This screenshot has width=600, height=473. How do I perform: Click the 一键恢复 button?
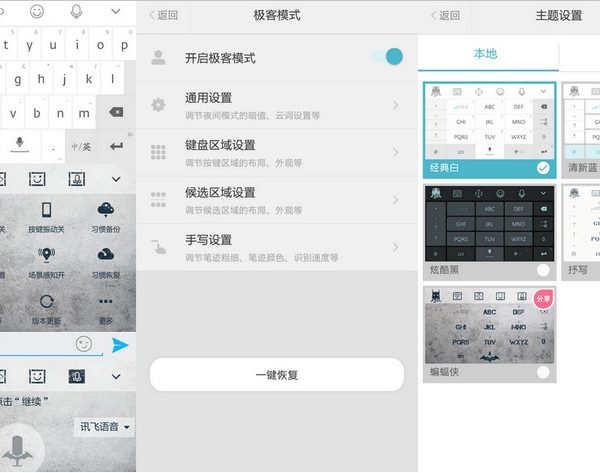click(277, 375)
